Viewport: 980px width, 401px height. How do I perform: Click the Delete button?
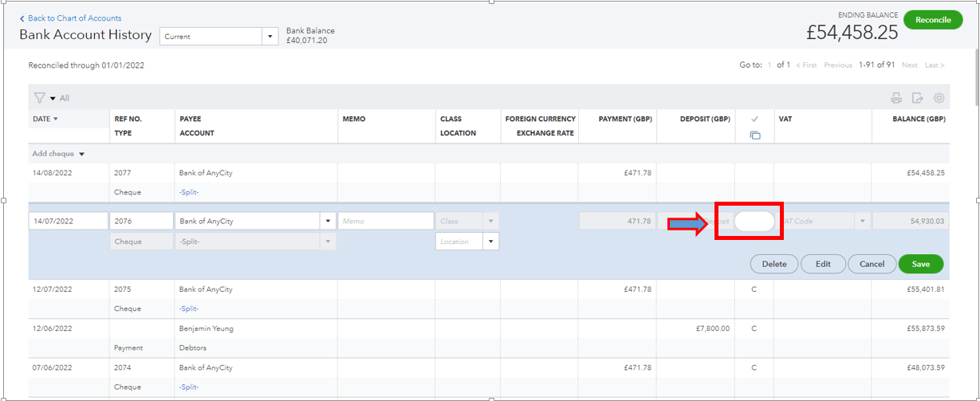(773, 264)
